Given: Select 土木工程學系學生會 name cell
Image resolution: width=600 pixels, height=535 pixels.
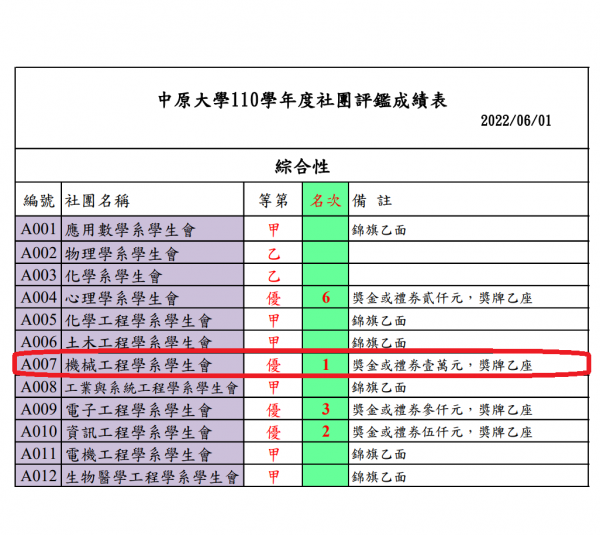Looking at the screenshot, I should coord(153,341).
